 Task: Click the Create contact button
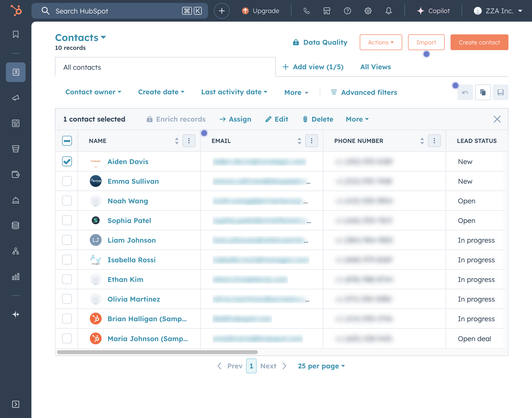479,42
